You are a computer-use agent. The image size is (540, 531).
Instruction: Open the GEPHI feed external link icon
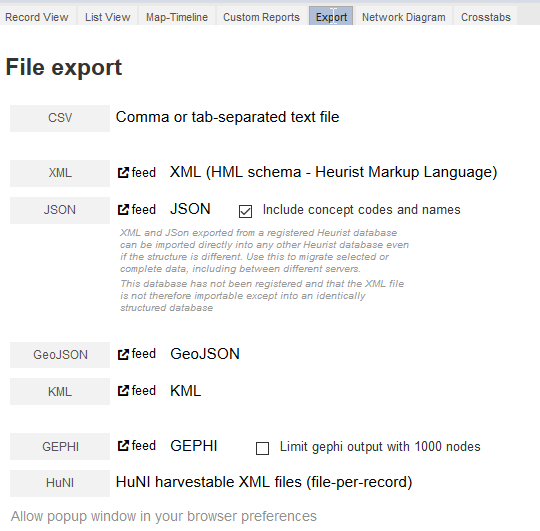click(123, 446)
